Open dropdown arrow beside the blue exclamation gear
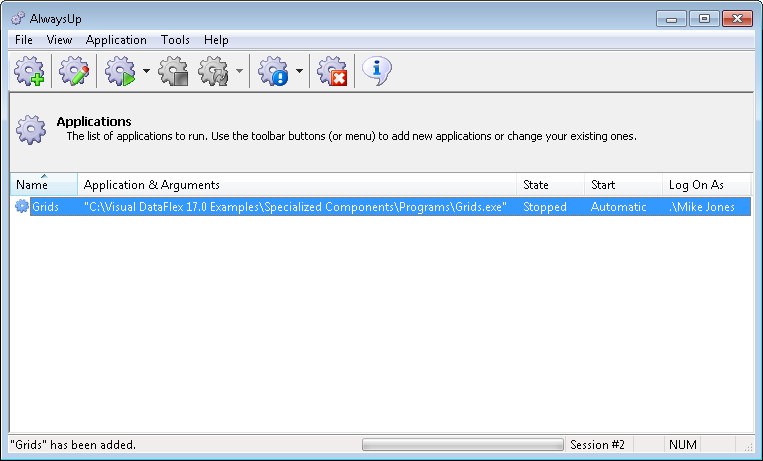The image size is (763, 461). tap(299, 71)
